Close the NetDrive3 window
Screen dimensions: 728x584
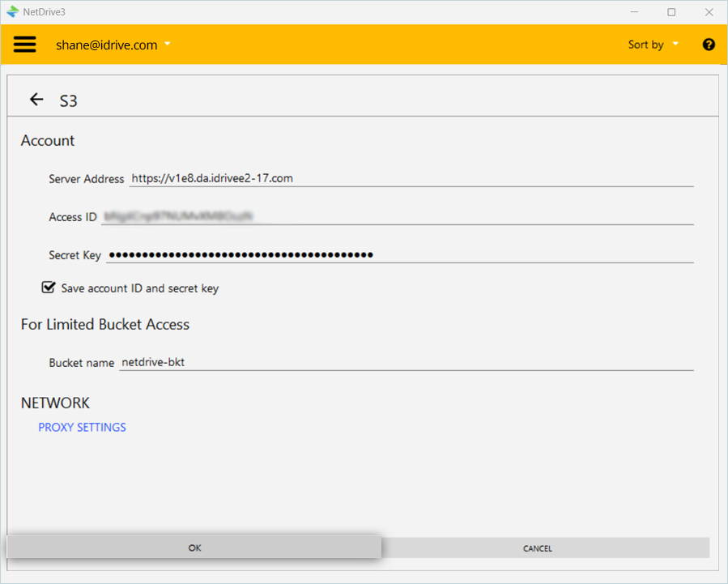[x=709, y=12]
